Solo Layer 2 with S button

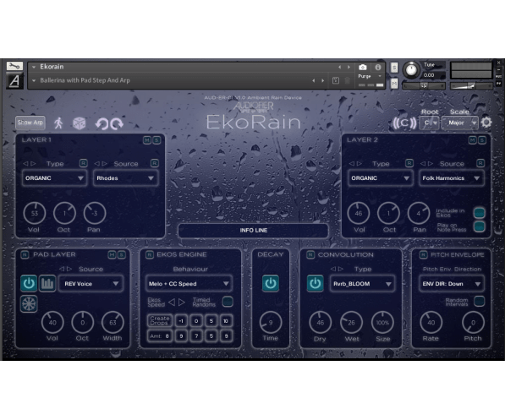[482, 140]
